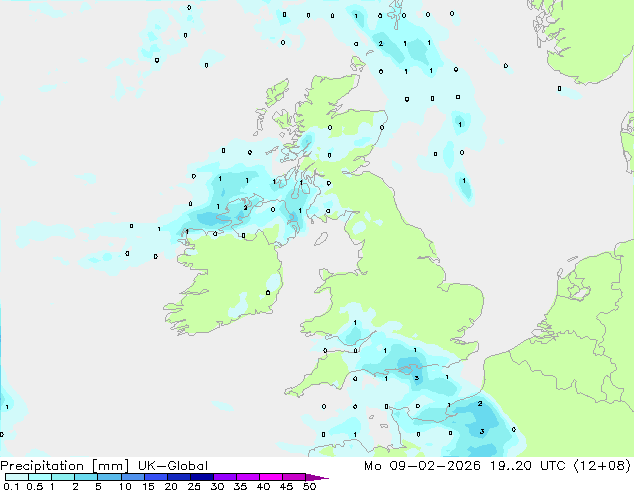
Task: Click the legend label '45'
Action: 286,486
